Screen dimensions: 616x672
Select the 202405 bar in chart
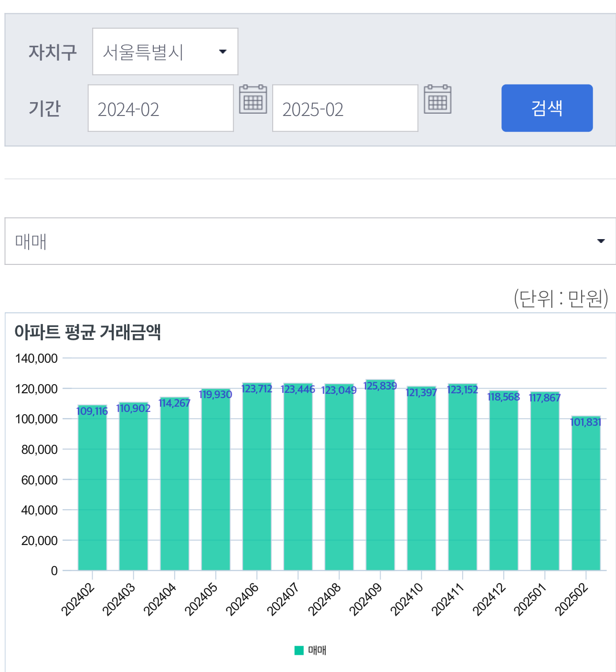pos(216,479)
